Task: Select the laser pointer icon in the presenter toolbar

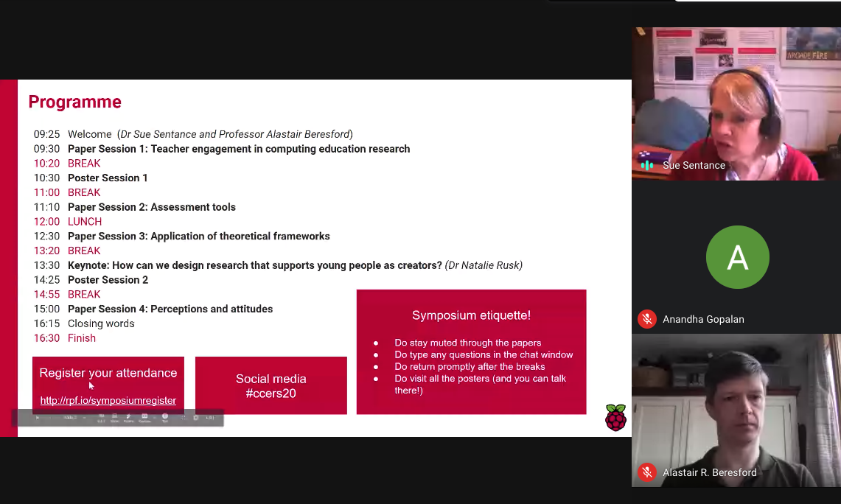Action: click(x=128, y=417)
